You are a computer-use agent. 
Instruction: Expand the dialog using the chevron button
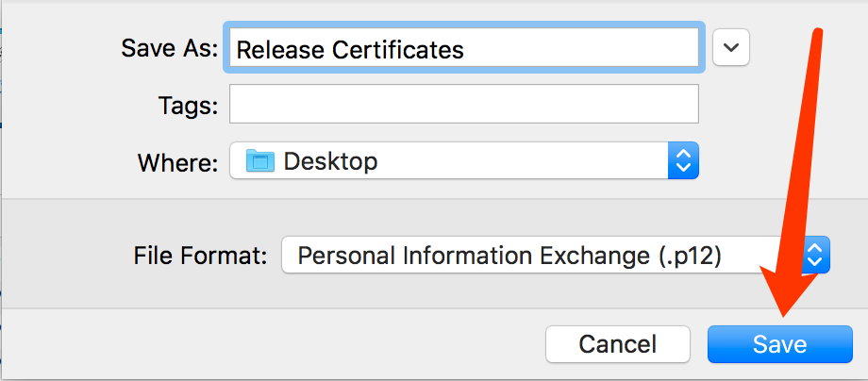point(731,47)
